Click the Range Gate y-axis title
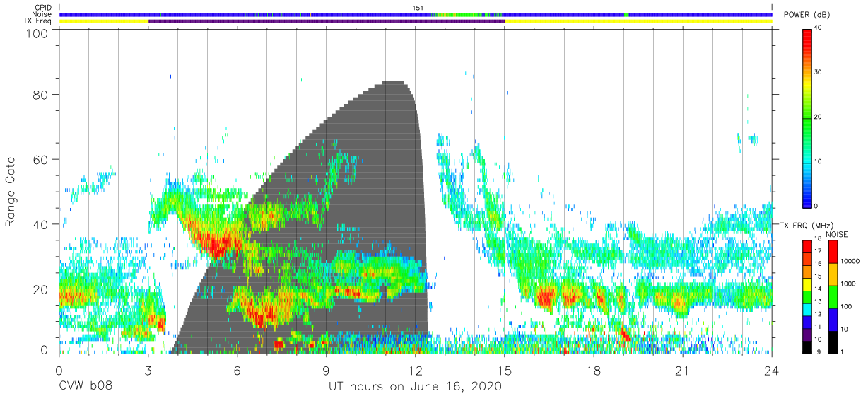Image resolution: width=868 pixels, height=401 pixels. click(11, 193)
